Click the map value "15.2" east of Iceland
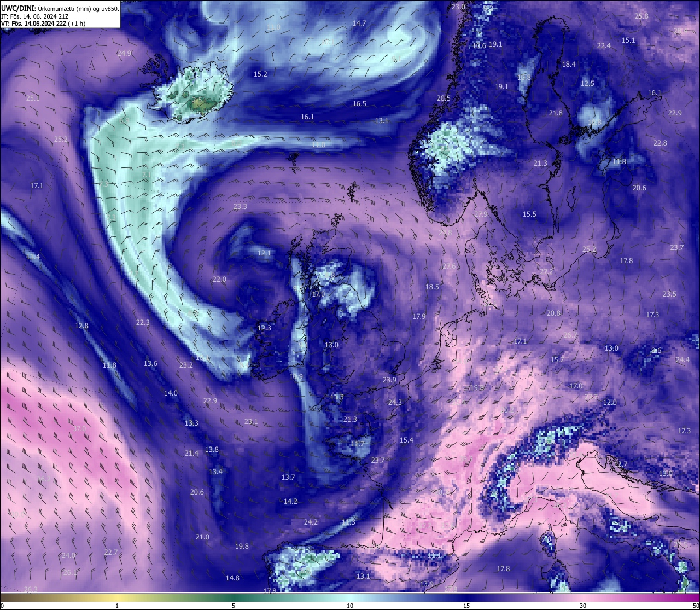700x610 pixels. point(261,74)
